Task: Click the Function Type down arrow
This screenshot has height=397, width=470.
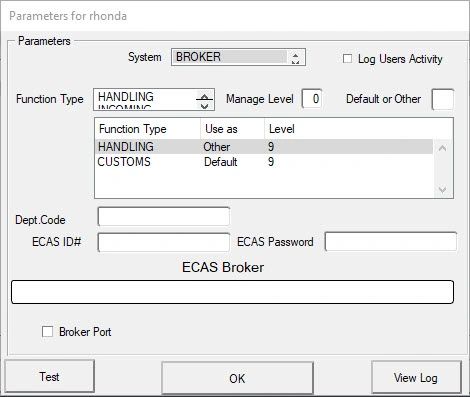Action: tap(204, 106)
